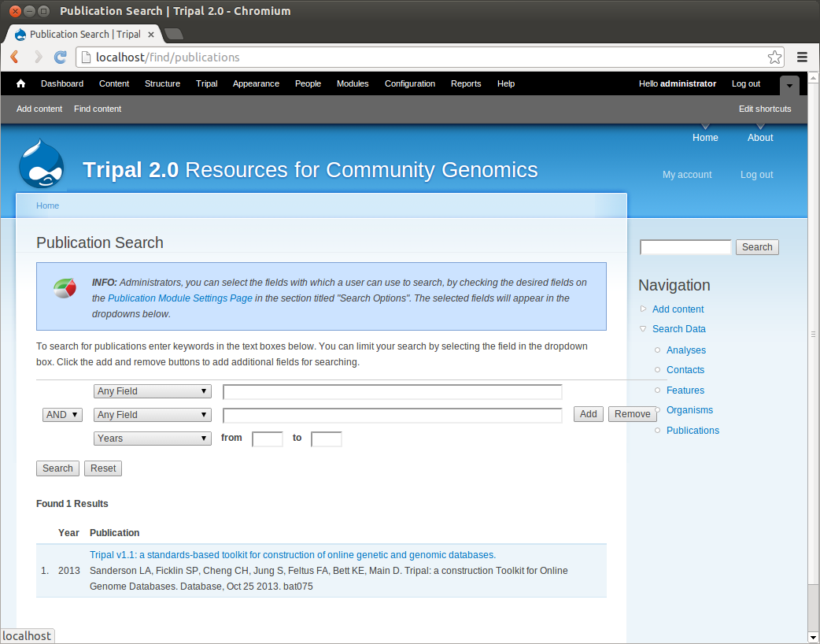Click the Drupal drop site logo
Screen dimensions: 820x644
[41, 163]
